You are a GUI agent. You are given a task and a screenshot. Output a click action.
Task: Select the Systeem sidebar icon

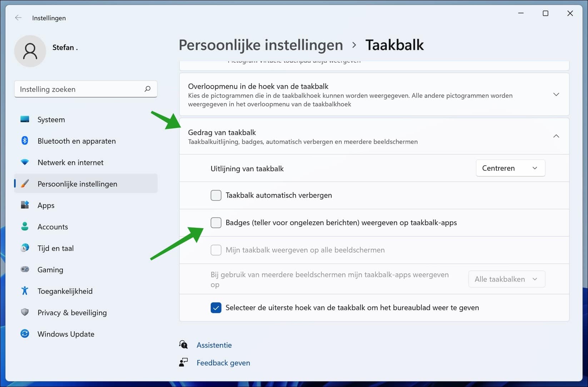coord(24,119)
